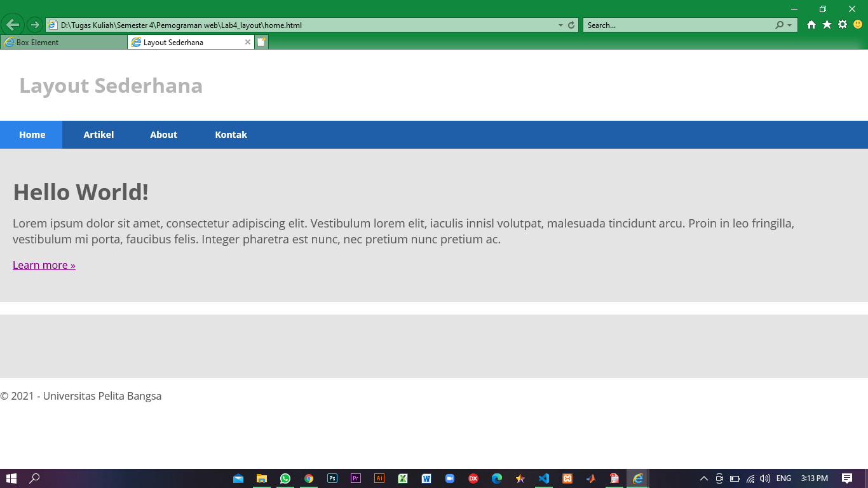Click the volume icon in the system tray
Image resolution: width=868 pixels, height=488 pixels.
(x=764, y=478)
